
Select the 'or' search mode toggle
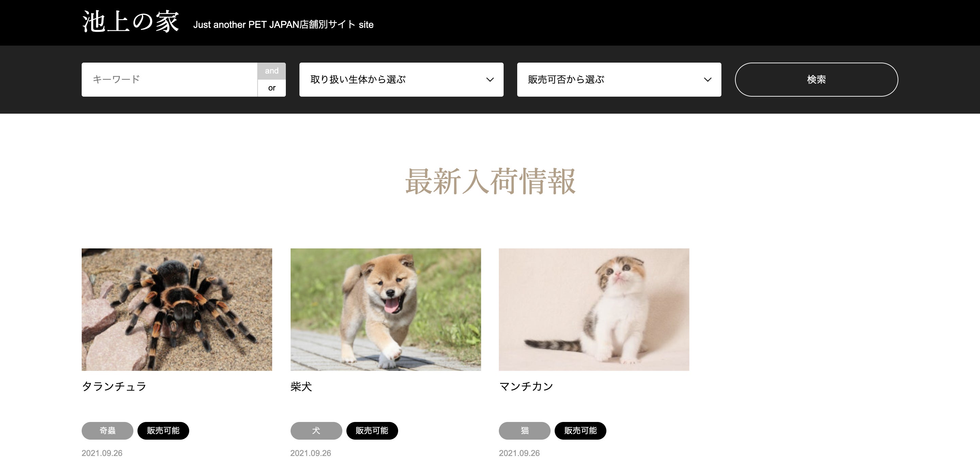(272, 88)
